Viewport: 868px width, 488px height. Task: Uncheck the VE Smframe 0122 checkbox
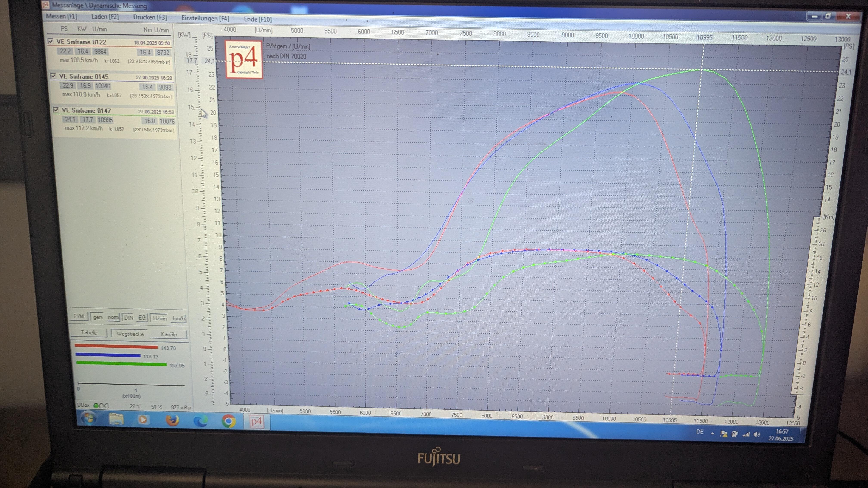[51, 41]
